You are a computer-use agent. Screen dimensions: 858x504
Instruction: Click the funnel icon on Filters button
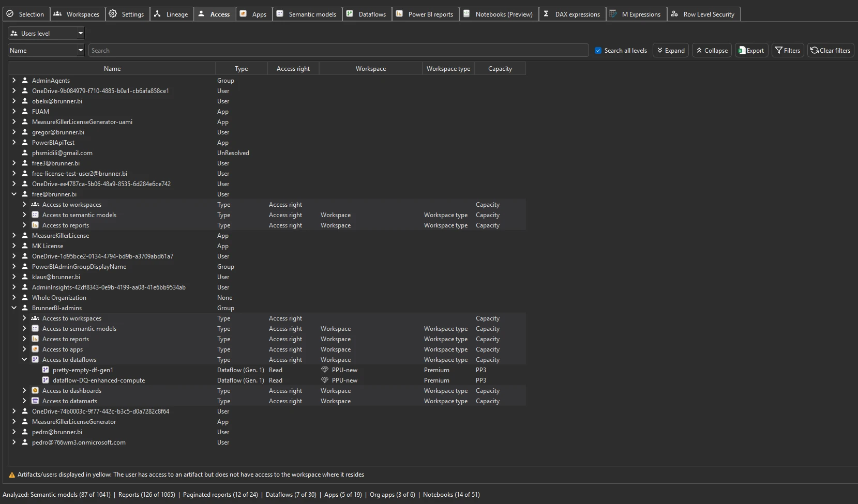tap(778, 50)
